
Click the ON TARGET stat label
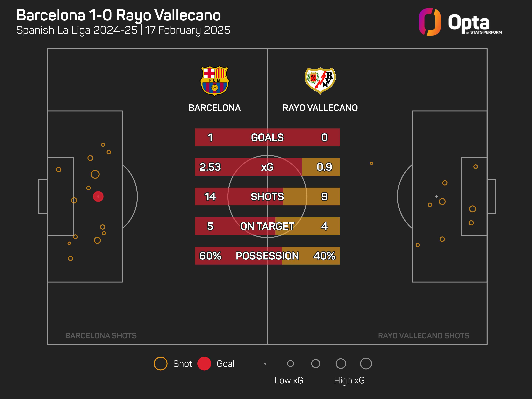point(267,226)
